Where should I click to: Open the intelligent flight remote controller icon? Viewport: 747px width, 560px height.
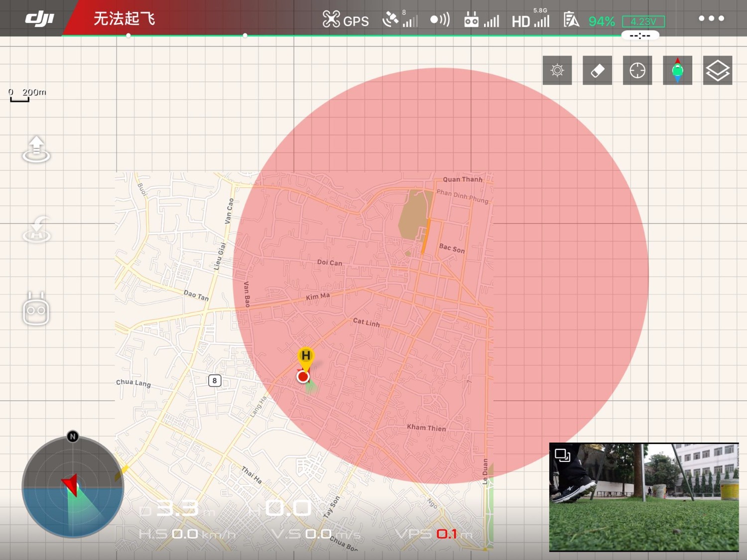tap(36, 309)
